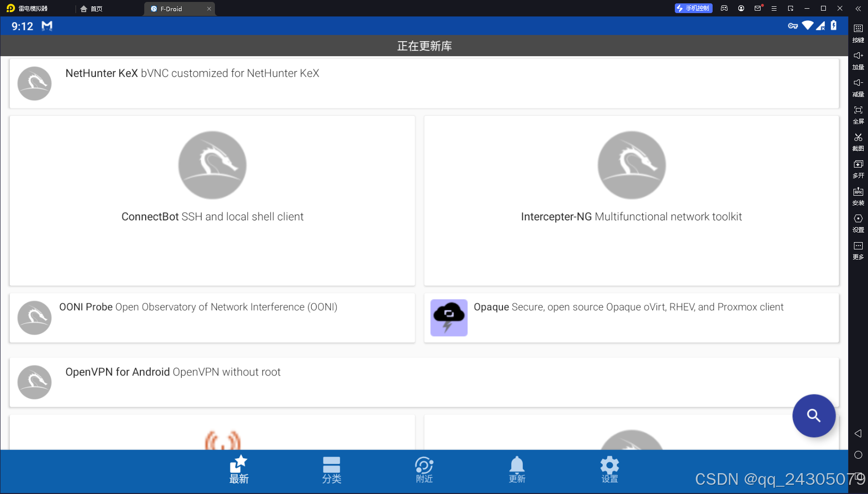Open the emulator hamburger menu

(774, 8)
